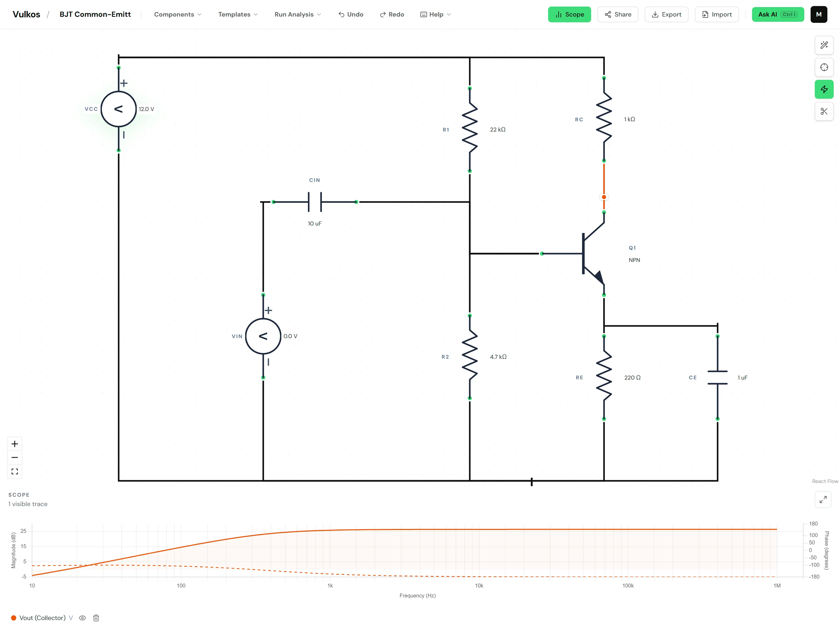Click the V unit beside Vout (Collector)
The height and width of the screenshot is (630, 840).
click(x=71, y=618)
